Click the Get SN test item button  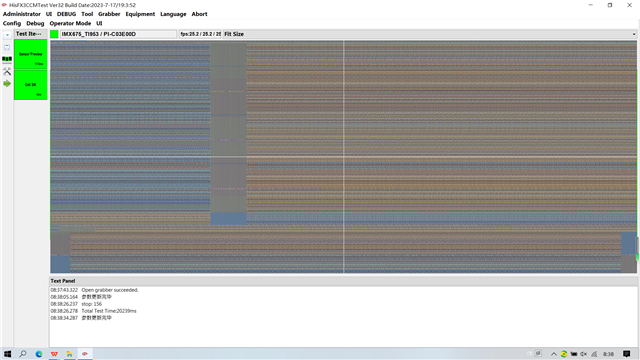31,85
